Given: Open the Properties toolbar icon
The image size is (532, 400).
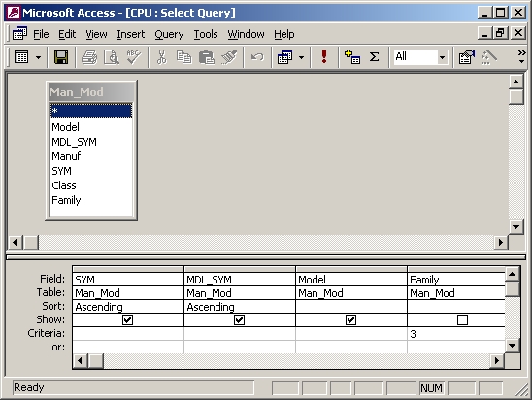Looking at the screenshot, I should (467, 57).
